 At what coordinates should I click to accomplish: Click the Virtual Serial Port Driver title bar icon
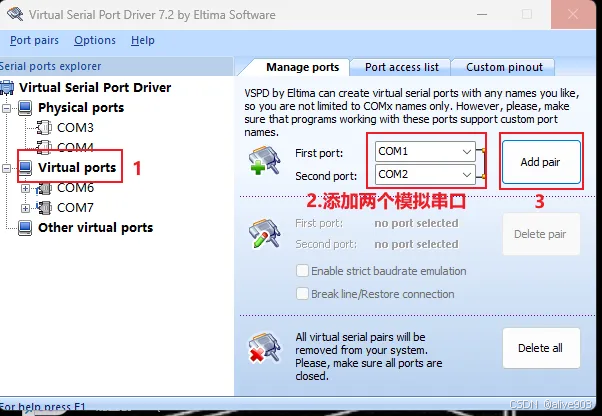tap(15, 14)
